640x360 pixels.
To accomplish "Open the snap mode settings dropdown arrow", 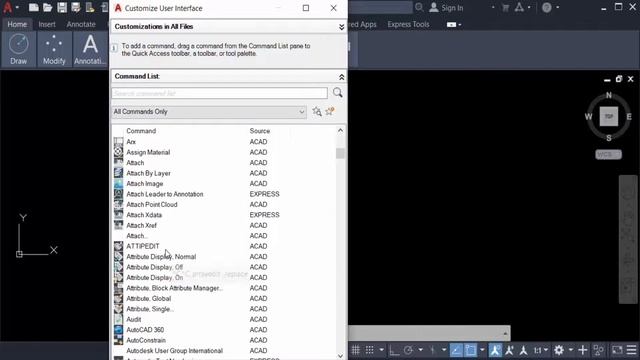I will pyautogui.click(x=381, y=350).
